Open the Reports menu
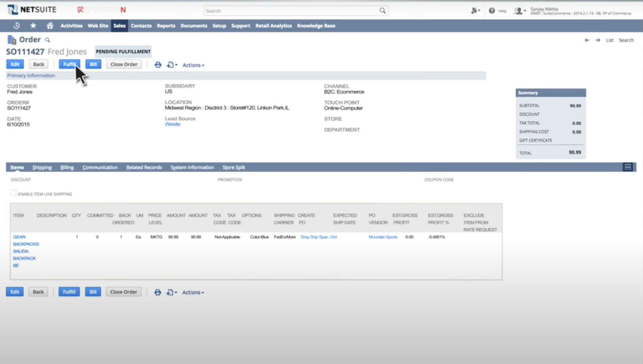Viewport: 643px width, 364px height. (165, 26)
